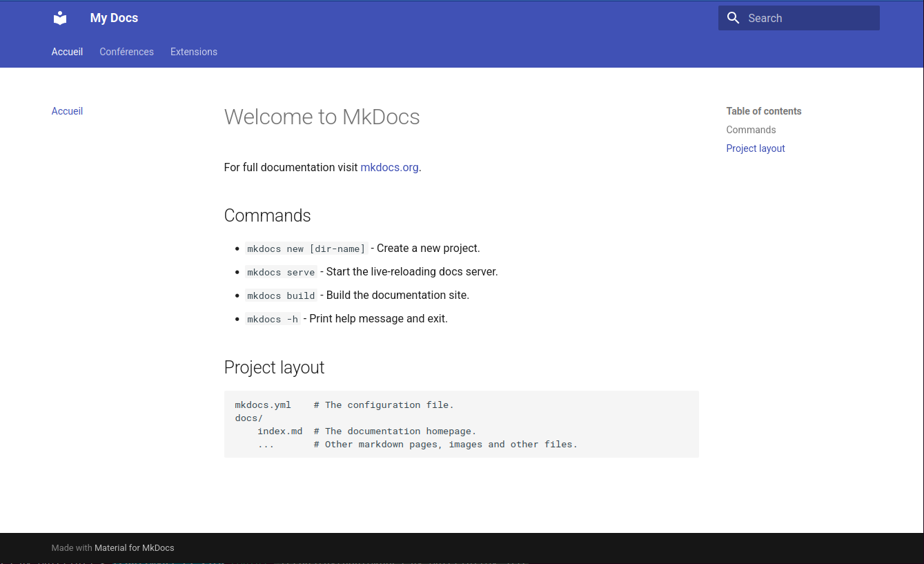Jump to Commands in table of contents
The width and height of the screenshot is (924, 564).
(751, 130)
